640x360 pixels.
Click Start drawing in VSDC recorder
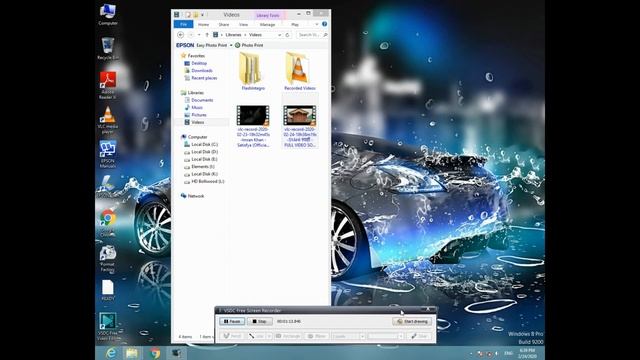coord(412,322)
